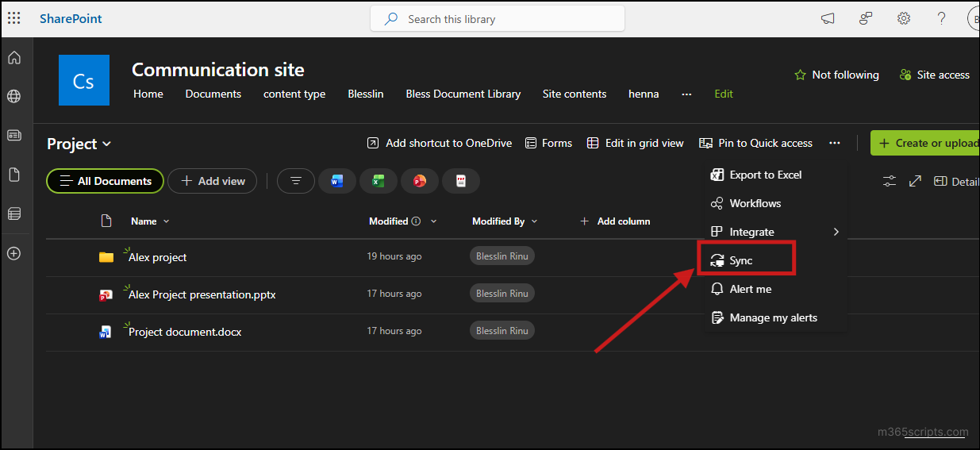Filter by Word documents icon
This screenshot has width=980, height=450.
tap(337, 181)
